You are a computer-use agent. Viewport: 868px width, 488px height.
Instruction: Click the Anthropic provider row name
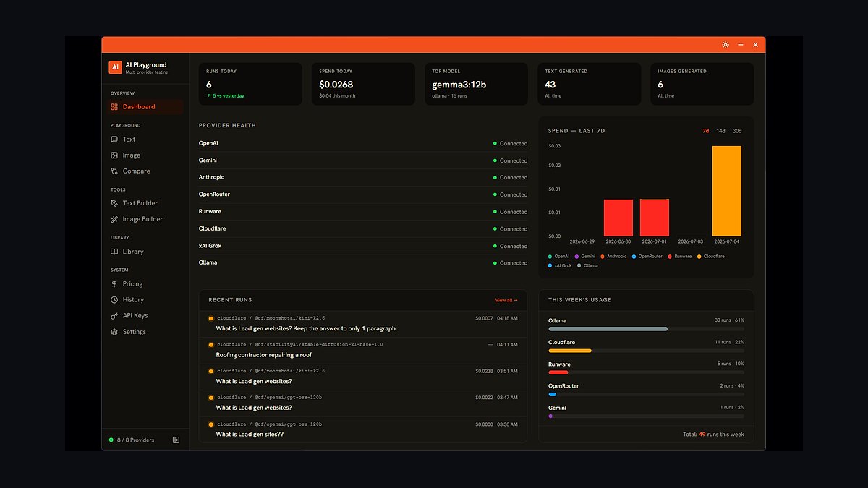211,177
